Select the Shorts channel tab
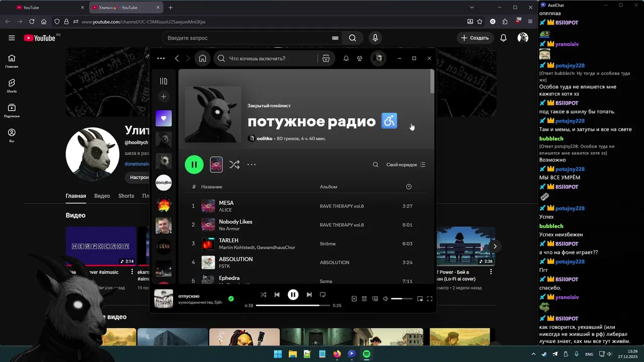This screenshot has height=362, width=644. [126, 196]
